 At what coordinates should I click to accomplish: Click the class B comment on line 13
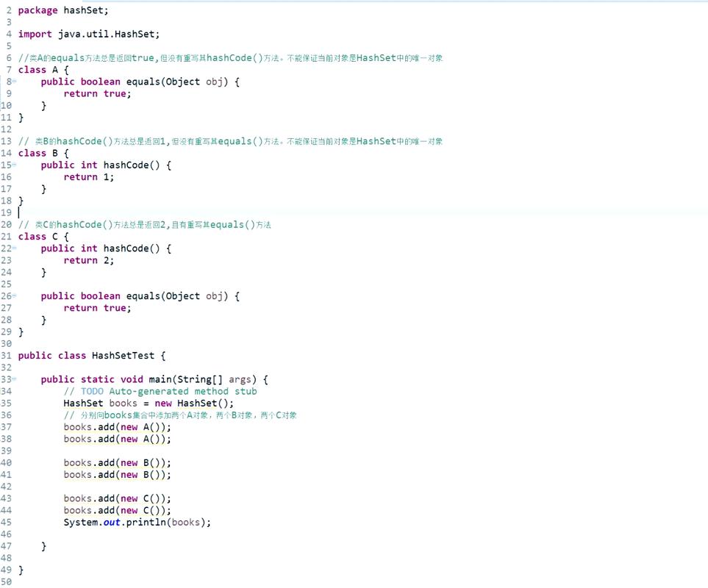[x=230, y=142]
